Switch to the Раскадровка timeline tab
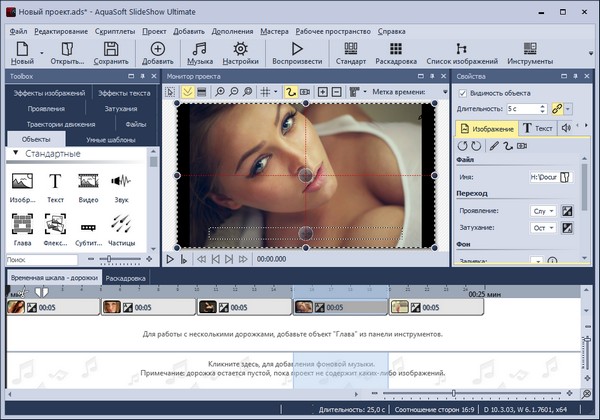The image size is (600, 420). (x=127, y=278)
